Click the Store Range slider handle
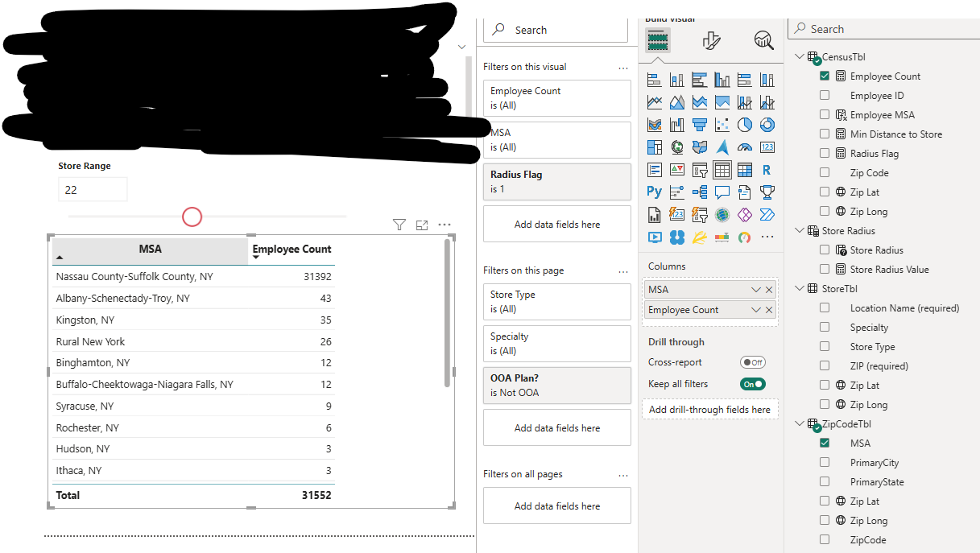This screenshot has width=980, height=553. (x=192, y=217)
